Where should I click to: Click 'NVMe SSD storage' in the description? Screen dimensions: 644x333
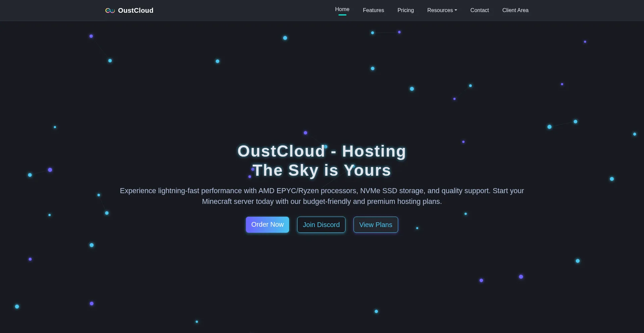[392, 191]
